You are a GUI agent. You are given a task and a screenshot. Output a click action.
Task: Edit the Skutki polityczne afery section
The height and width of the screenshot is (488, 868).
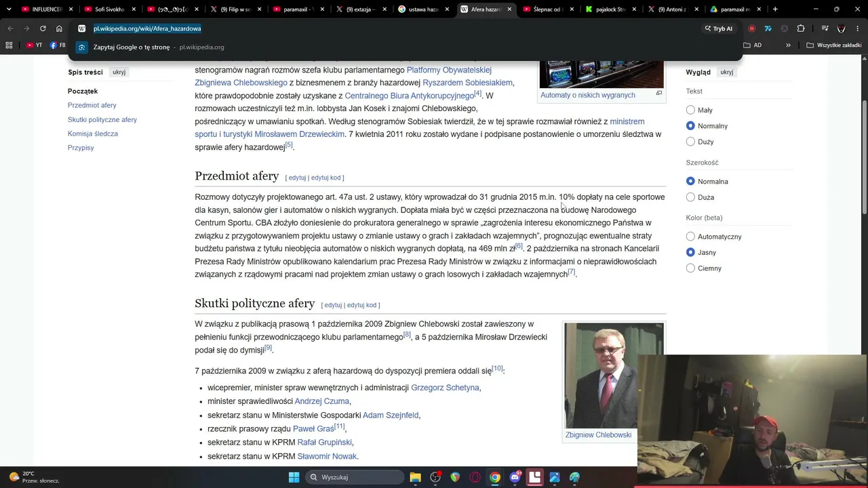(x=333, y=305)
